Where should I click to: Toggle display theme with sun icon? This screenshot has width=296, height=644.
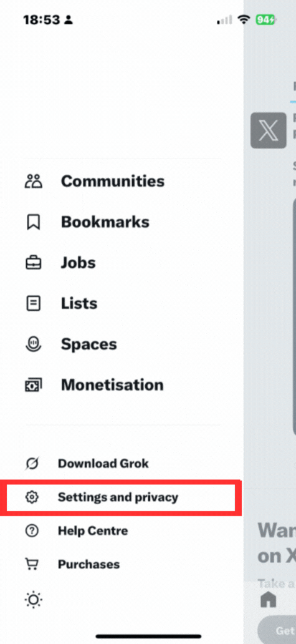[x=33, y=600]
